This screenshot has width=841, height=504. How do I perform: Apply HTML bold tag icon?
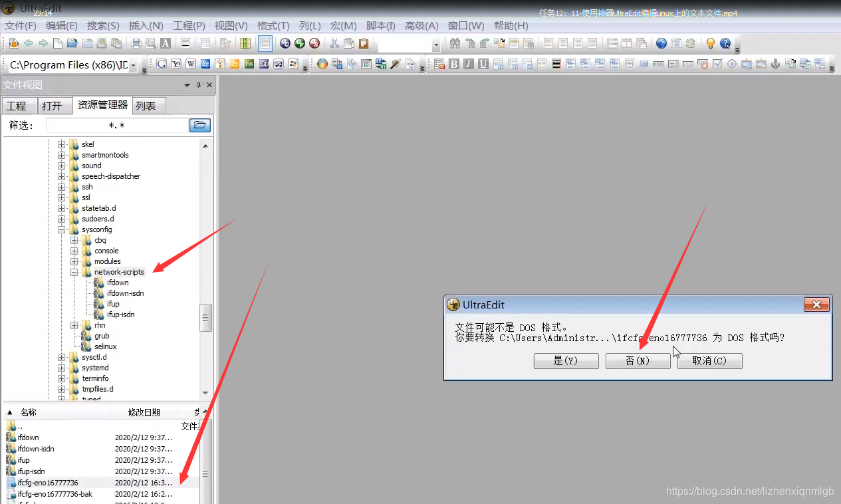pyautogui.click(x=454, y=64)
